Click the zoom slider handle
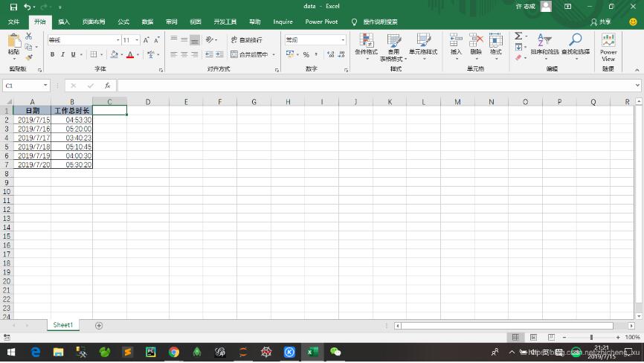 tap(591, 337)
